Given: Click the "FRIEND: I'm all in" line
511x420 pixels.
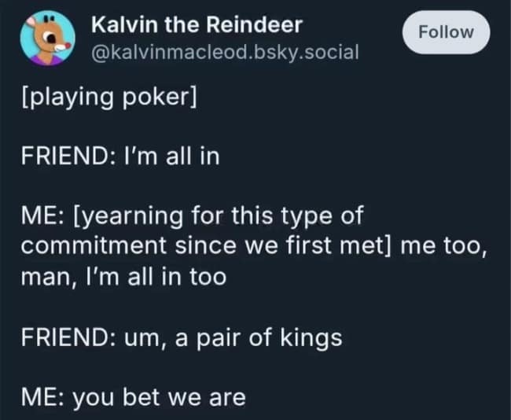Looking at the screenshot, I should tap(119, 157).
